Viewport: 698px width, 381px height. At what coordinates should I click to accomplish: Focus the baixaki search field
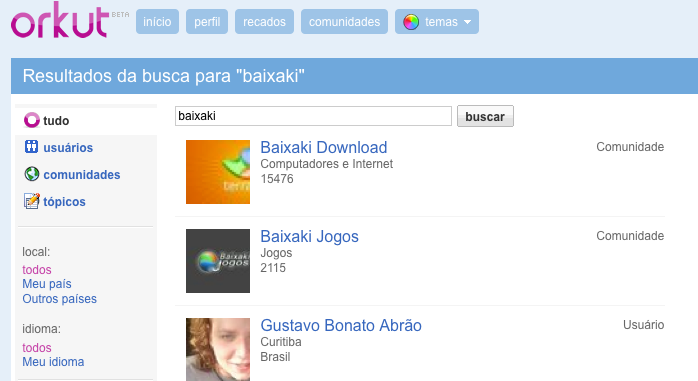(x=313, y=116)
